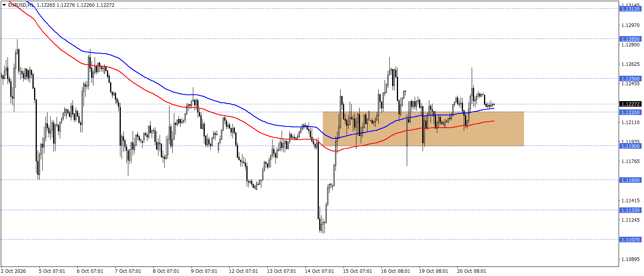
Task: Click the 6 Oct 07:01 time label
Action: click(x=90, y=271)
